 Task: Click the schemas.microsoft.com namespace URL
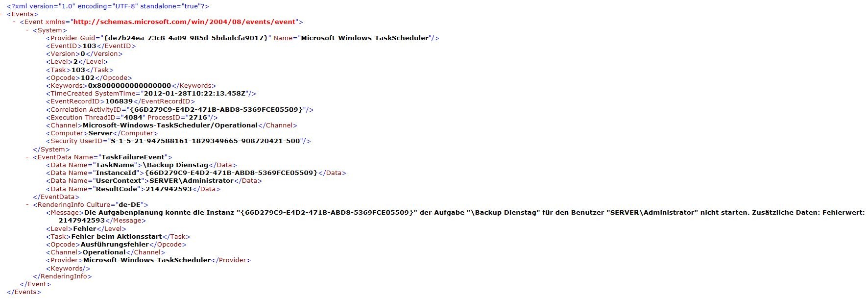tap(185, 22)
